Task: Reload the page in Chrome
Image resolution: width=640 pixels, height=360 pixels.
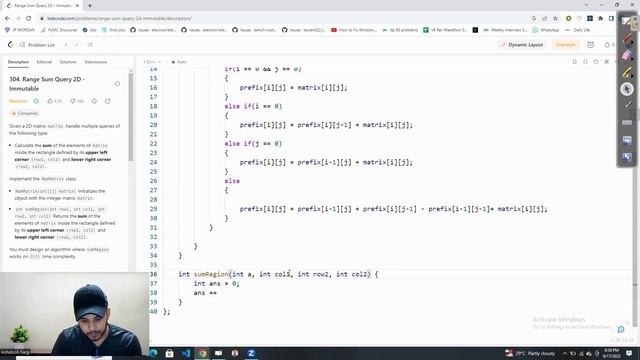Action: coord(29,18)
